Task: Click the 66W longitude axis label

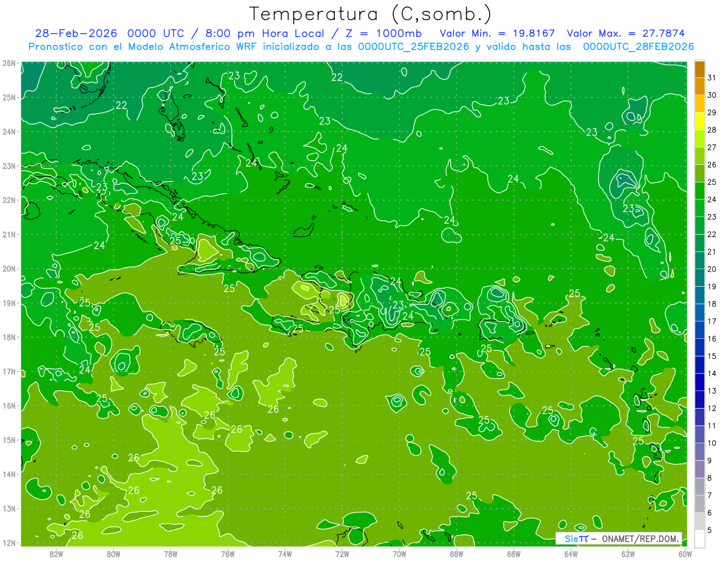Action: 514,554
